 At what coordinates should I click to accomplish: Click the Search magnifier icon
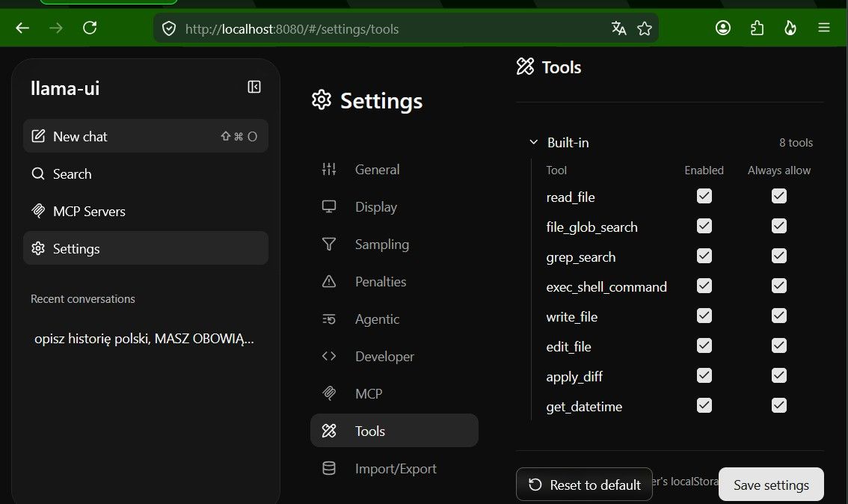[x=38, y=173]
